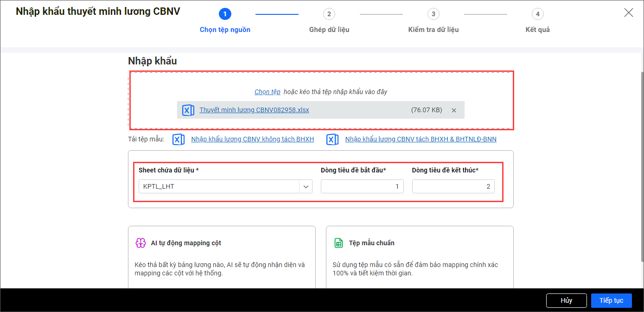Click the Tệp mẫu chuẩn spreadsheet icon
This screenshot has width=644, height=312.
[x=338, y=243]
